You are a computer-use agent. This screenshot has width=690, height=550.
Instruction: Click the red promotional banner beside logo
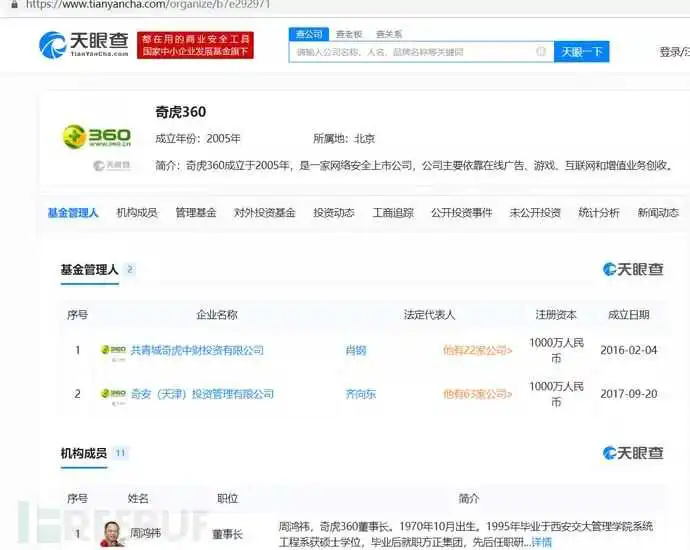click(195, 45)
